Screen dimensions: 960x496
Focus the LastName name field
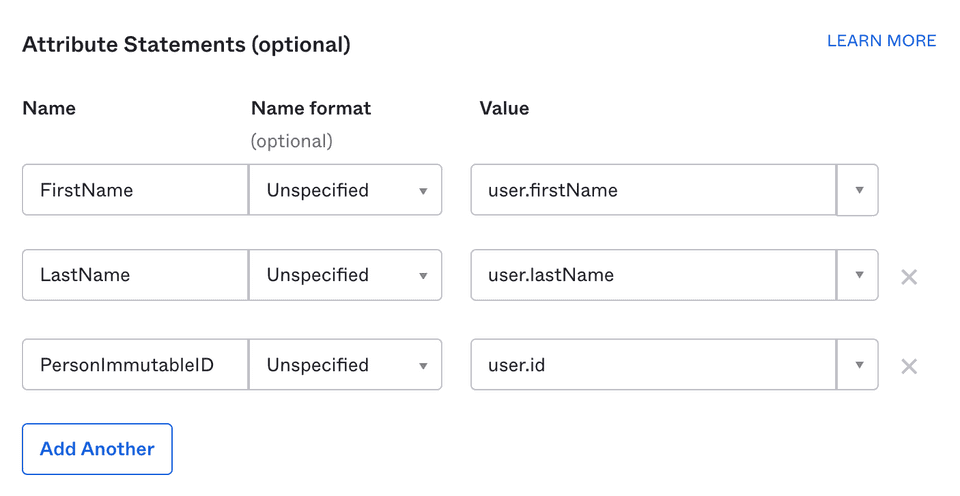(135, 275)
